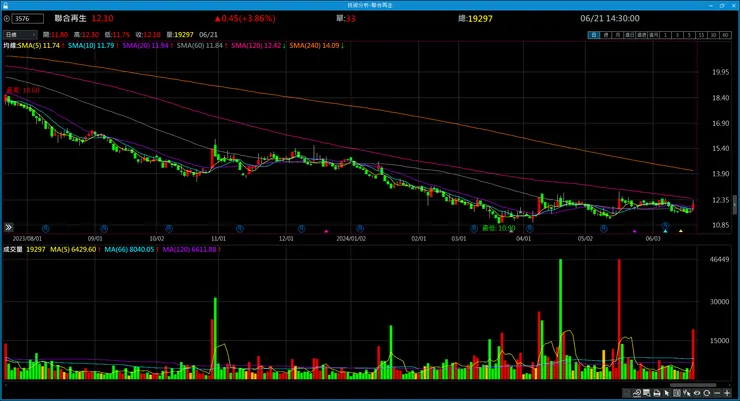740x401 pixels.
Task: Click the volume MA(120) 6611.88 label
Action: tap(189, 250)
